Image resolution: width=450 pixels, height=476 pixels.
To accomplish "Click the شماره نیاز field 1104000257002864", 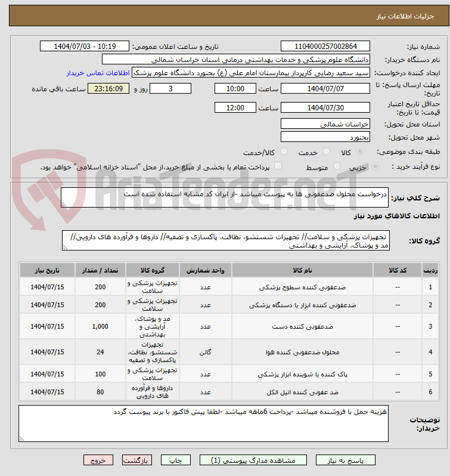I will coord(325,46).
